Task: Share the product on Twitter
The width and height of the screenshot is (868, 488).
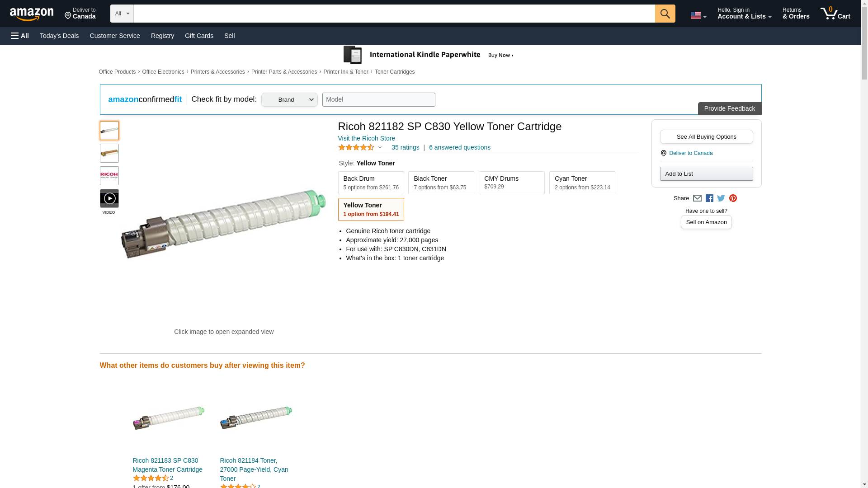Action: 721,198
